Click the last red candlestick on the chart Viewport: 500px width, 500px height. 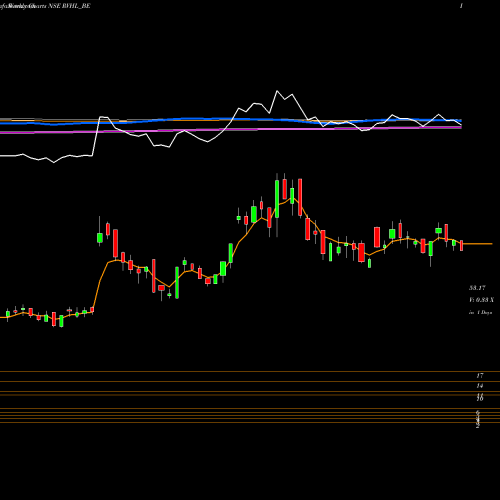[462, 245]
